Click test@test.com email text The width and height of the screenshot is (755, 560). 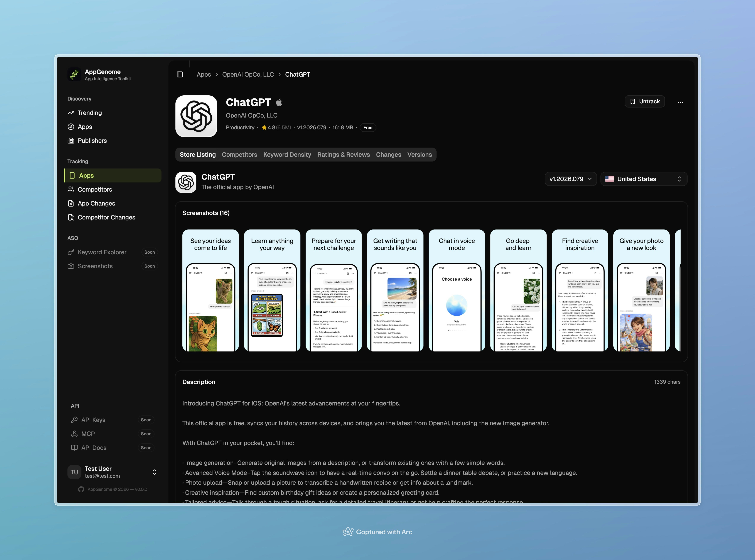pyautogui.click(x=102, y=476)
